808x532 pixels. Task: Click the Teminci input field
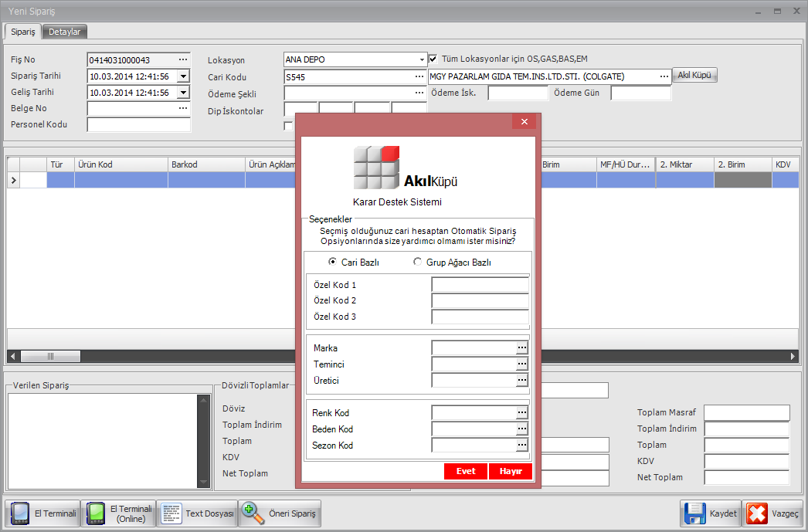coord(474,364)
